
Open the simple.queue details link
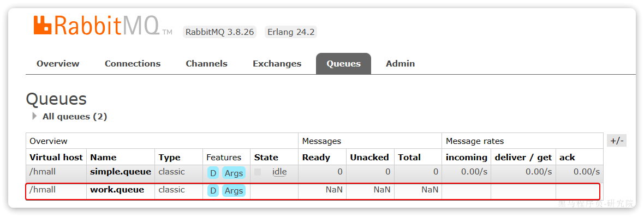tap(121, 171)
